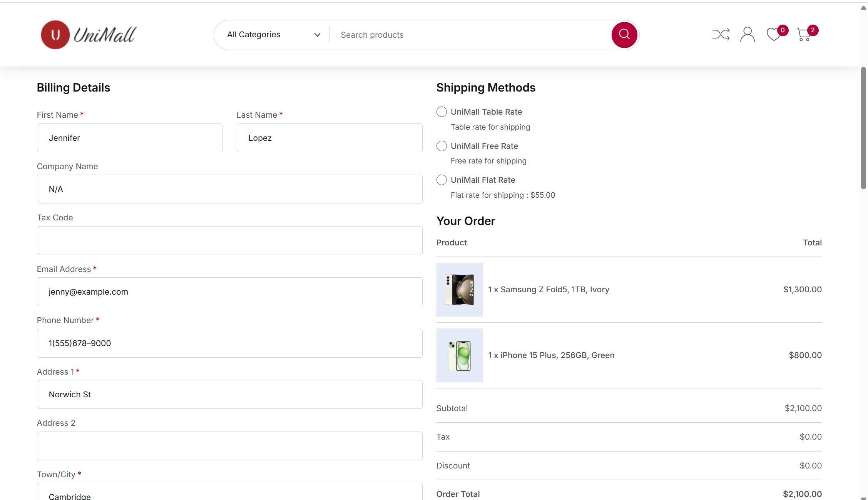Open the compare products shuffle icon
This screenshot has height=500, width=868.
point(721,35)
